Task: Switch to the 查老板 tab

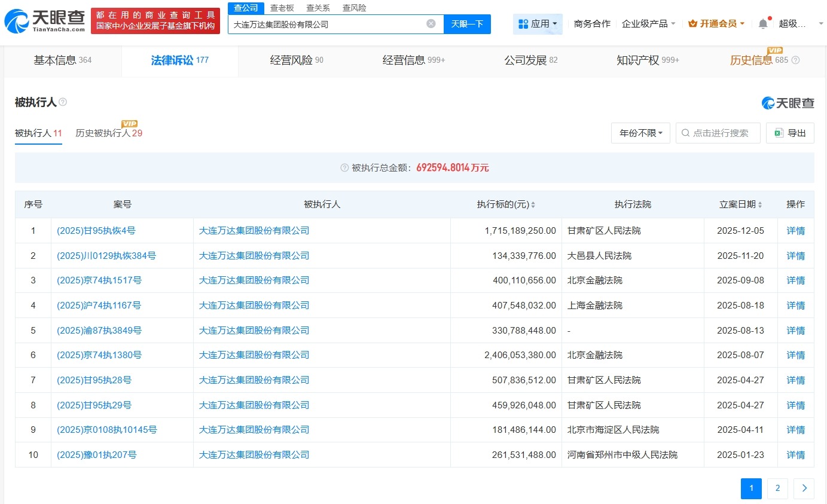Action: [281, 7]
